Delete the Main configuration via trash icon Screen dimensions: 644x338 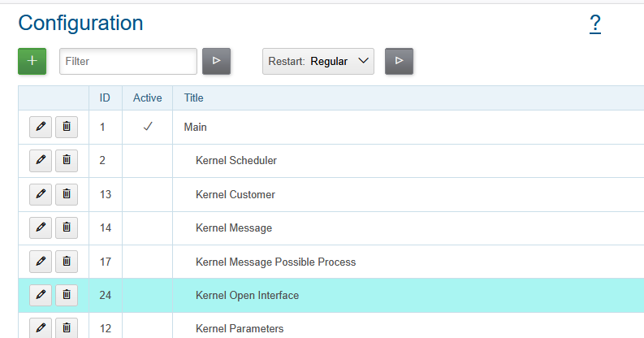(x=67, y=128)
